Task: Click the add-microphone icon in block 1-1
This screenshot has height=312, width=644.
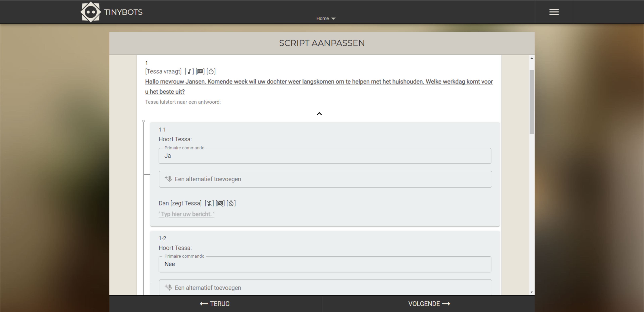Action: click(168, 179)
